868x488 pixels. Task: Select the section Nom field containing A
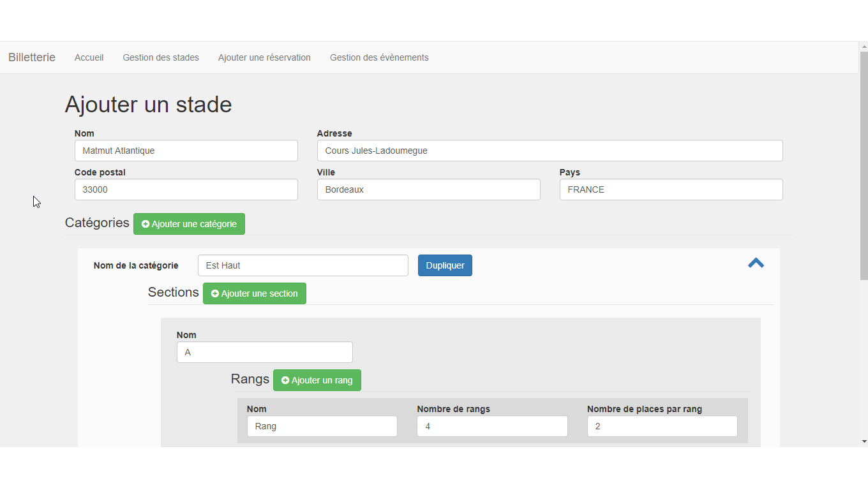tap(264, 352)
